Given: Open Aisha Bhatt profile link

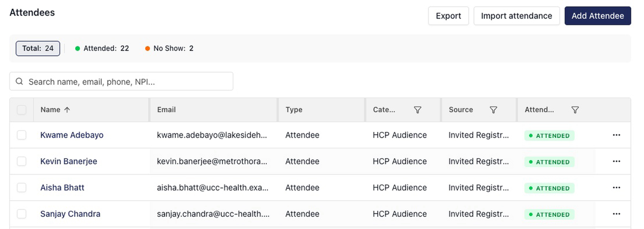Looking at the screenshot, I should tap(62, 187).
